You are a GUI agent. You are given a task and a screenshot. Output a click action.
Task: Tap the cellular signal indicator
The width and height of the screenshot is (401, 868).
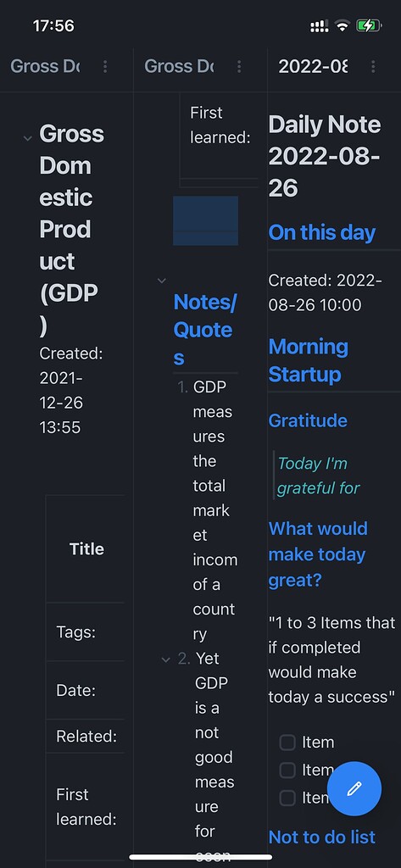[319, 25]
